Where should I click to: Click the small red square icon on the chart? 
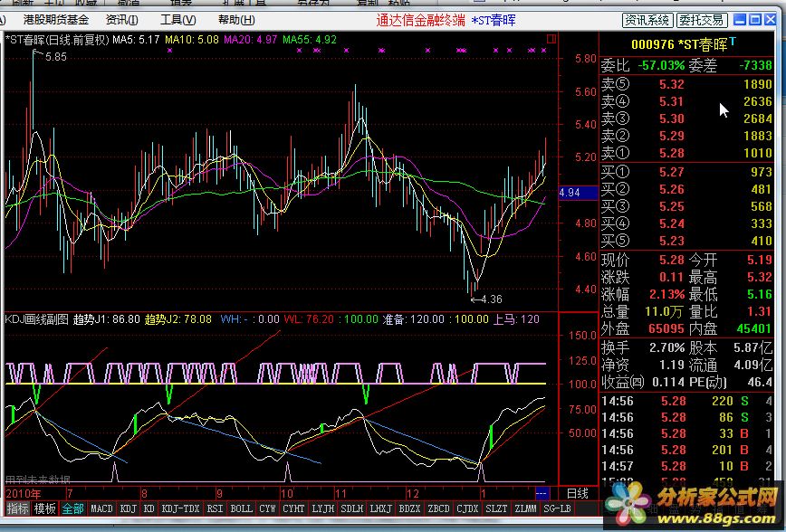(551, 39)
